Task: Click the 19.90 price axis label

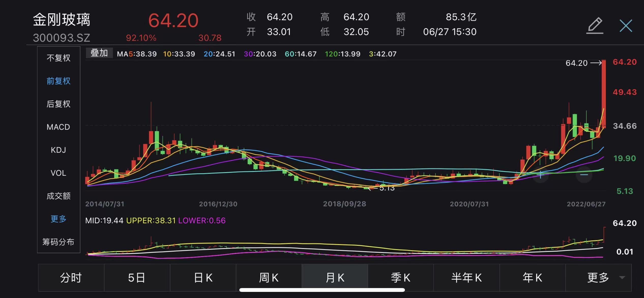Action: pyautogui.click(x=625, y=158)
